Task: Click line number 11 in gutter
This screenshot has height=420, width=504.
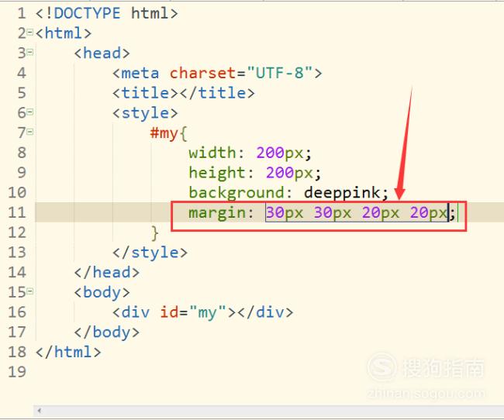Action: (17, 213)
